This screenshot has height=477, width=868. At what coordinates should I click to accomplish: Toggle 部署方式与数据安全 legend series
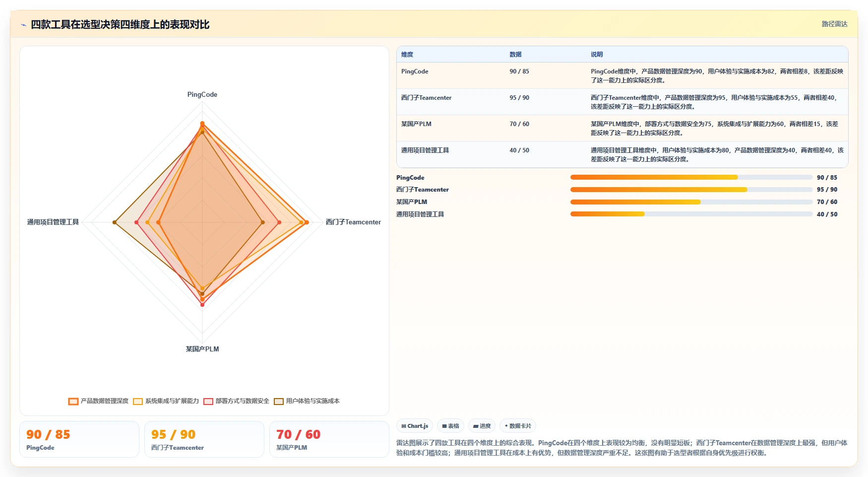[x=236, y=401]
